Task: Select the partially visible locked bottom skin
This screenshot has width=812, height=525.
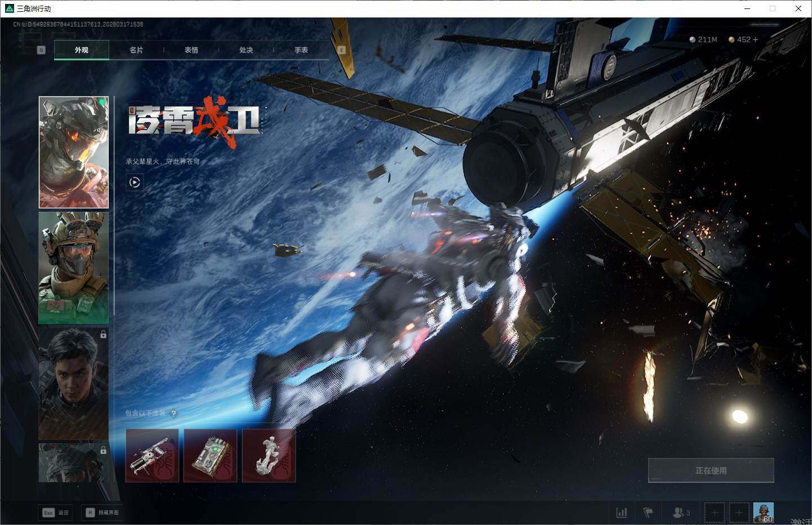Action: [x=74, y=462]
